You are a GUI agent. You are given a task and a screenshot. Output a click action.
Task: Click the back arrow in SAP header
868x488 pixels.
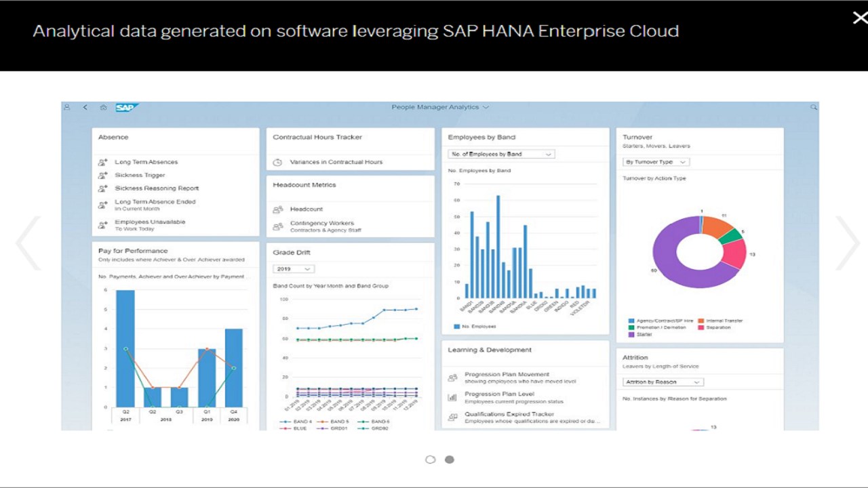point(85,107)
